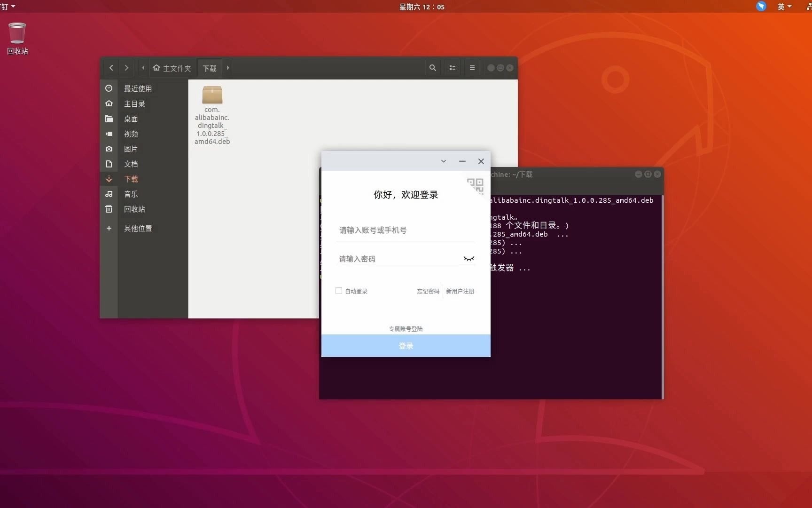Viewport: 812px width, 508px height.
Task: Select 桌面 in the sidebar
Action: (x=144, y=119)
